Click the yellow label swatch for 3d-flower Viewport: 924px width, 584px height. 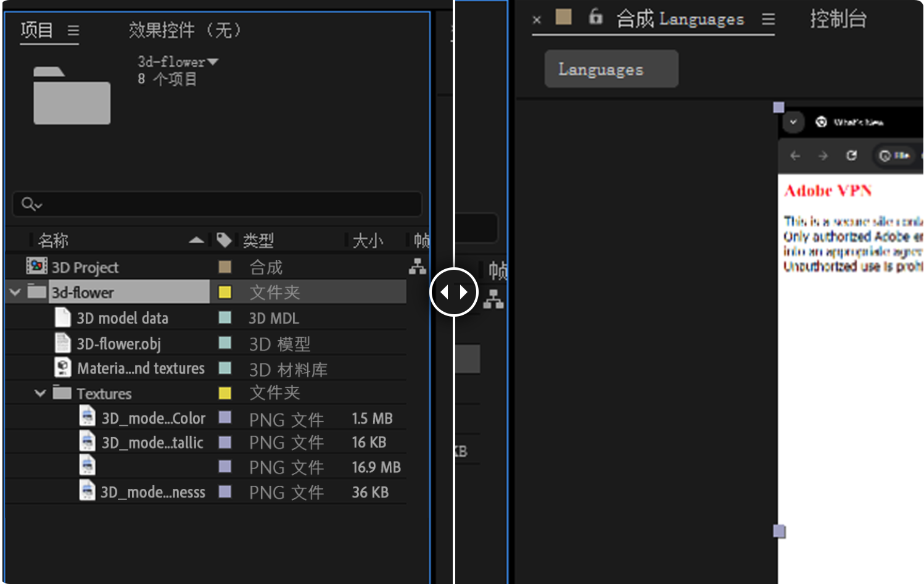(225, 292)
